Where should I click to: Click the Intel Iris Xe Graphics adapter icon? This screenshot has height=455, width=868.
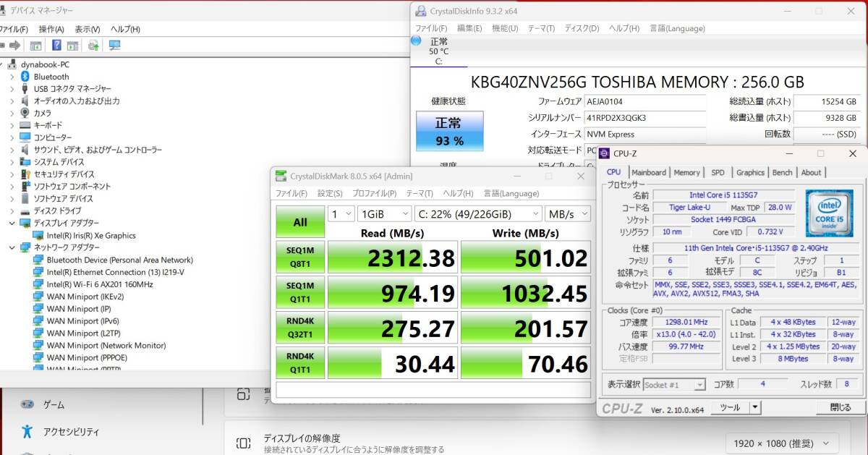pyautogui.click(x=38, y=235)
